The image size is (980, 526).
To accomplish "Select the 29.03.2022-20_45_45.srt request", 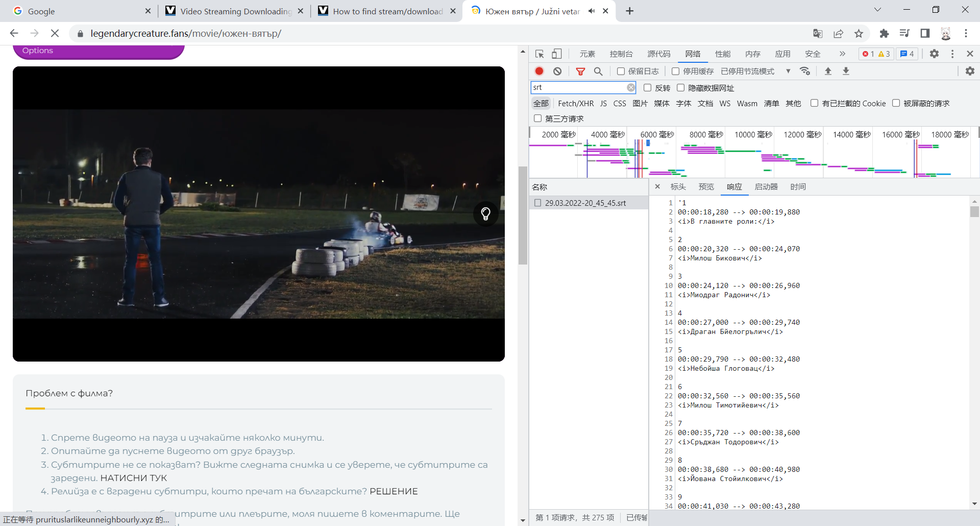I will (x=585, y=203).
